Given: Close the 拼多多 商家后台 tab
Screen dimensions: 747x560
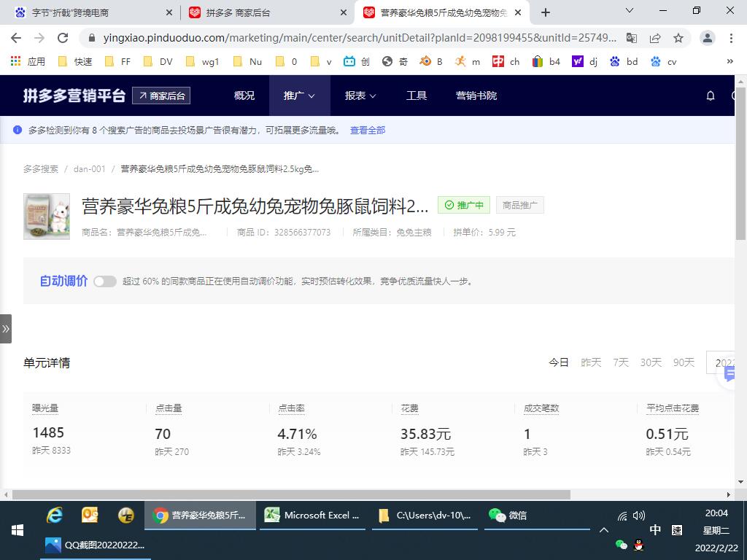Looking at the screenshot, I should point(344,13).
